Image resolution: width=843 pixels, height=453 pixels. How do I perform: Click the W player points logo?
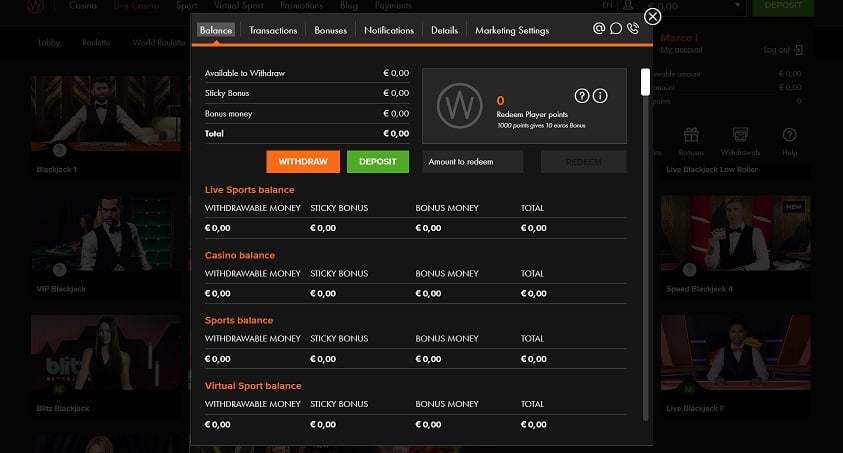(x=459, y=106)
